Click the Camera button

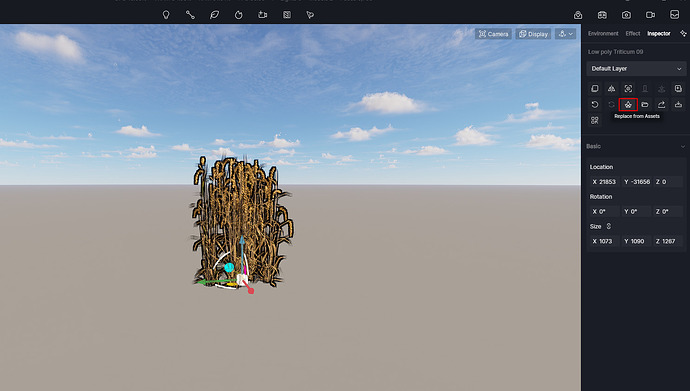(x=493, y=34)
